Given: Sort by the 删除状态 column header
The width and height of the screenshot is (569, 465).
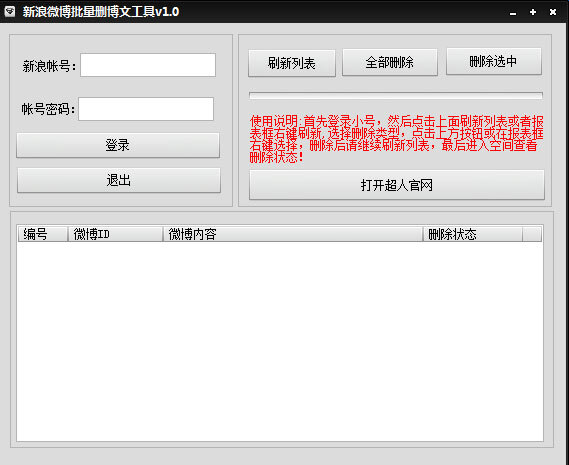Looking at the screenshot, I should tap(473, 234).
